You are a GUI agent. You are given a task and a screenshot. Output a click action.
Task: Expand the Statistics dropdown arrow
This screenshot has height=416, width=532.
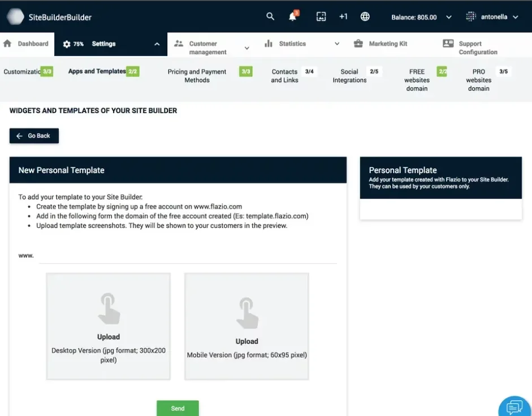pyautogui.click(x=337, y=43)
